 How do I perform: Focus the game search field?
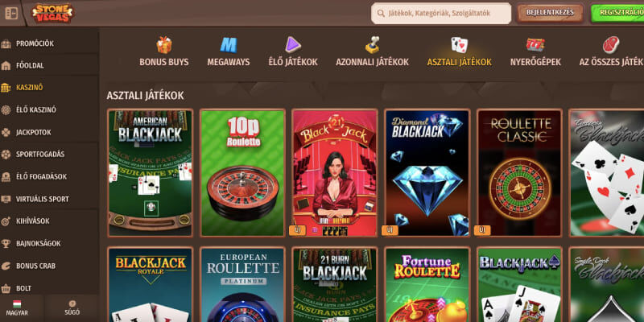click(x=441, y=13)
